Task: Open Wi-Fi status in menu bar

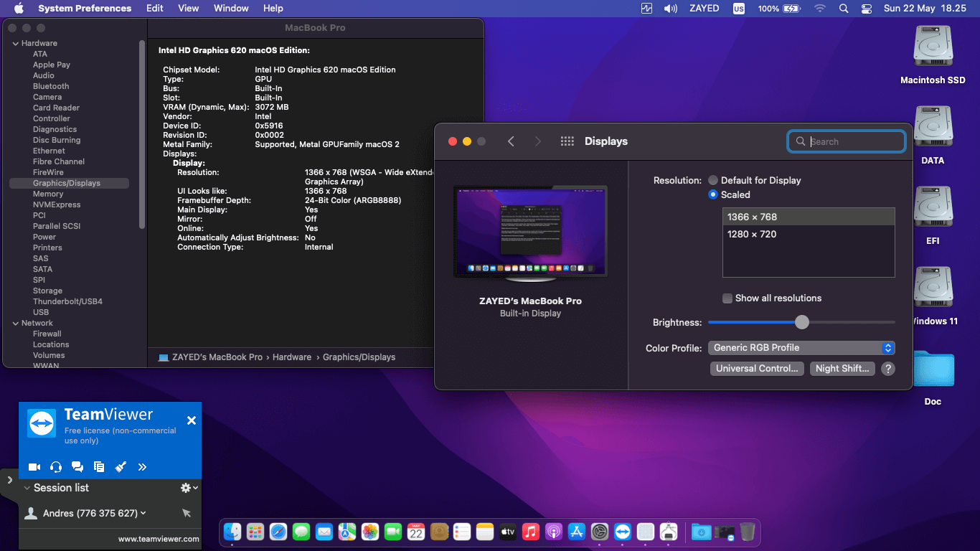Action: pos(820,9)
